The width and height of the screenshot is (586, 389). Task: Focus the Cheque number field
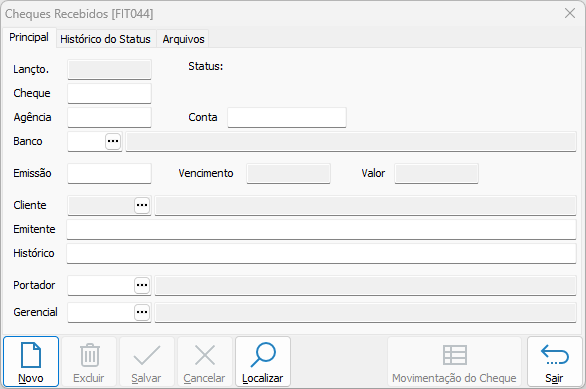(x=110, y=93)
